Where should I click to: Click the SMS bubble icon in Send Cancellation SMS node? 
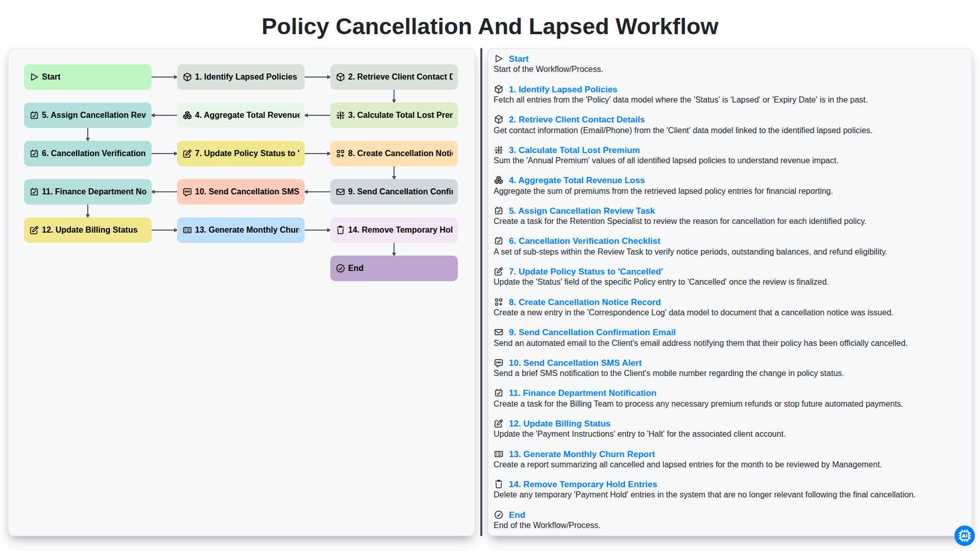pyautogui.click(x=187, y=192)
